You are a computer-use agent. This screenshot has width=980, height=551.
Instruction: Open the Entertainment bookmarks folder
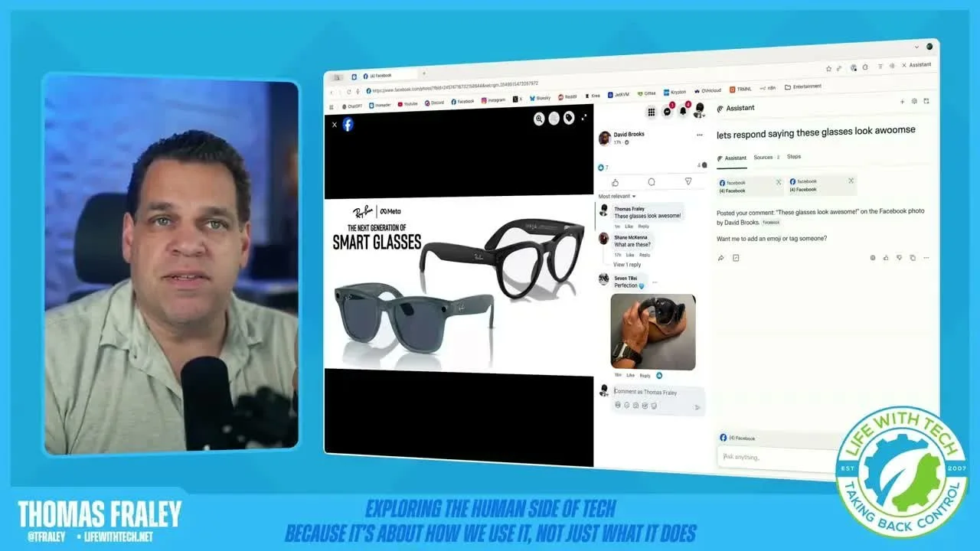[x=803, y=86]
